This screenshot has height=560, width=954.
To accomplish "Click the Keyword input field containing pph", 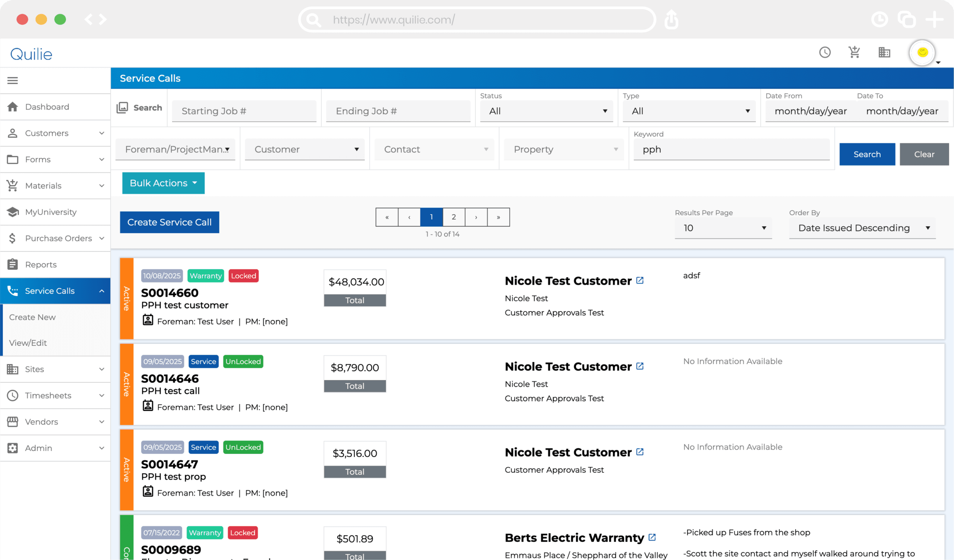I will click(731, 149).
